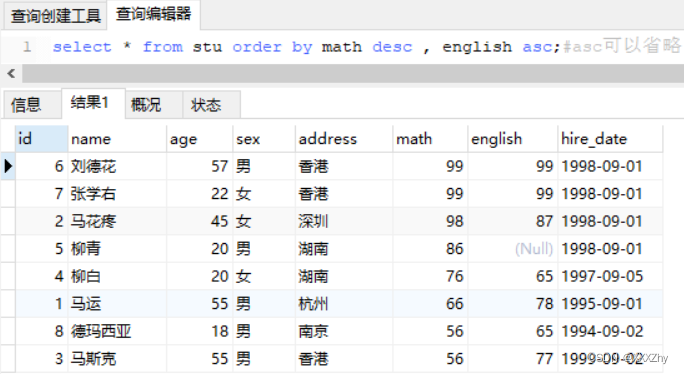
Task: Click hire date 1994-09-02
Action: click(610, 331)
